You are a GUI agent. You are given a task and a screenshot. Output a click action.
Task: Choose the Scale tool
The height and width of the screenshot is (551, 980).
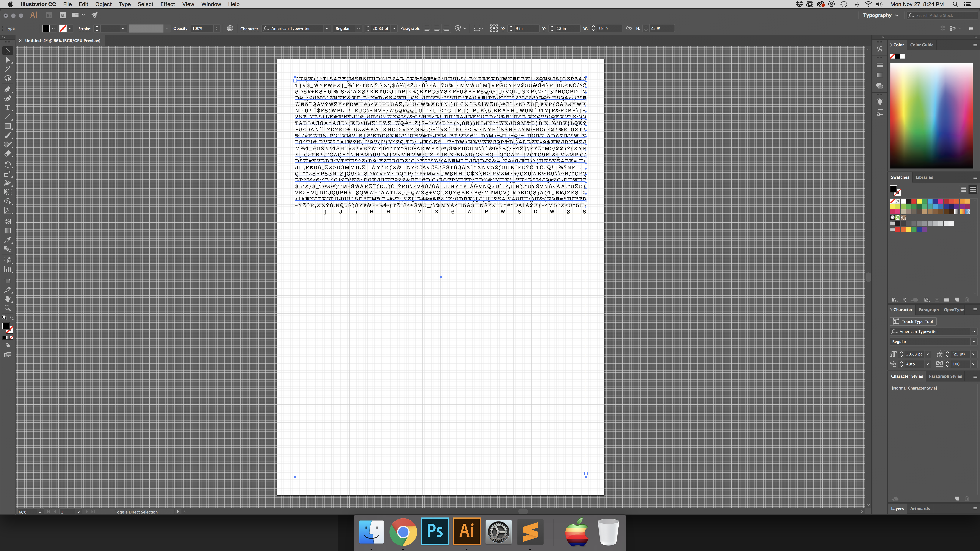[8, 174]
